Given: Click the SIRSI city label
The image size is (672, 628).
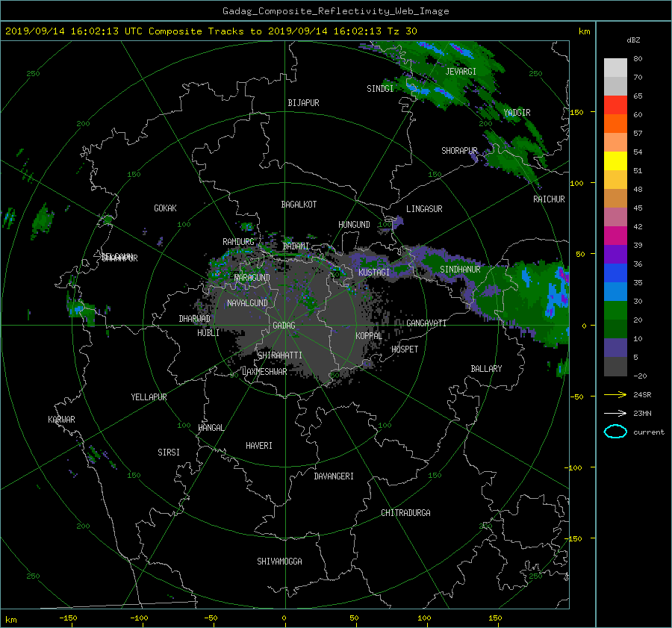Looking at the screenshot, I should point(169,453).
